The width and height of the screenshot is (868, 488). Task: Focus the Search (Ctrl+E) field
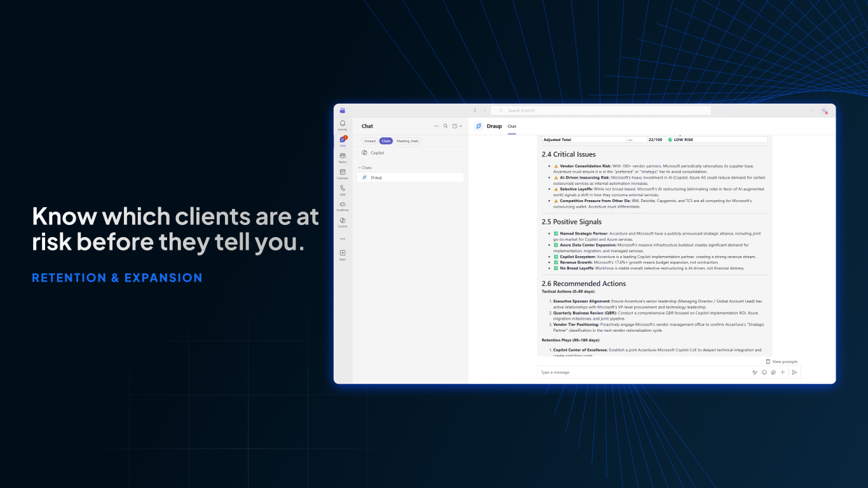pyautogui.click(x=601, y=111)
